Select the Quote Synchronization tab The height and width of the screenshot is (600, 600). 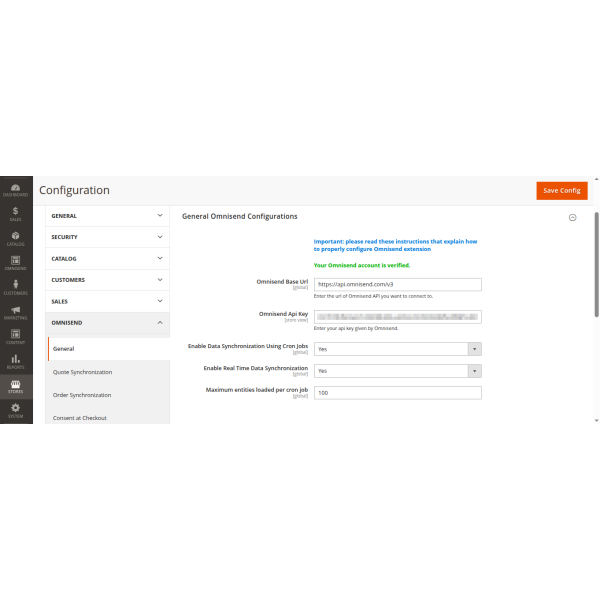tap(82, 372)
